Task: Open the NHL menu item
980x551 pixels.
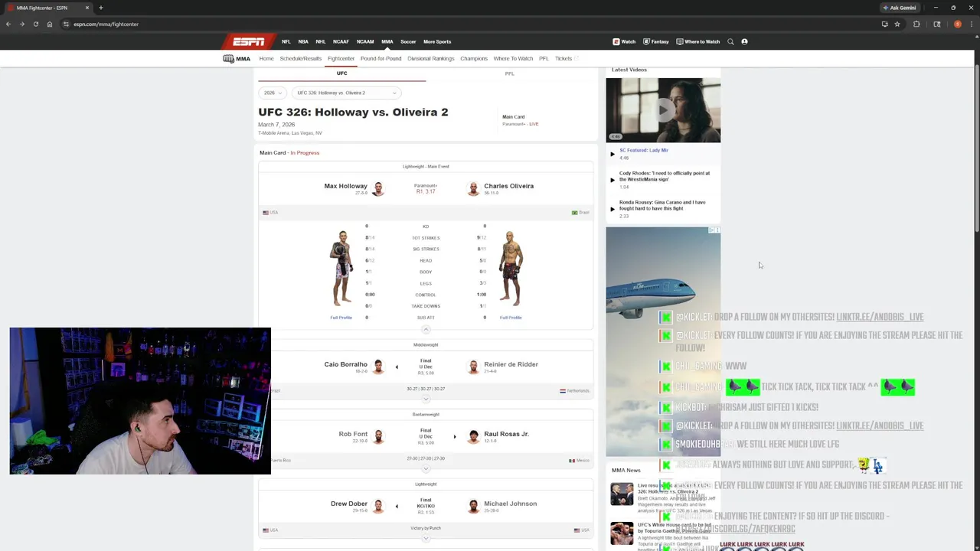Action: pyautogui.click(x=321, y=41)
